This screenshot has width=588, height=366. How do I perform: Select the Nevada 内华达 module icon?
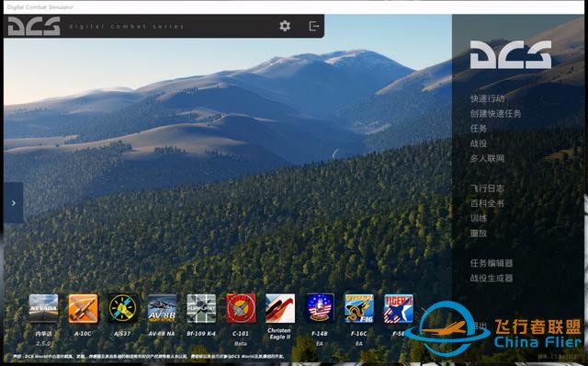(x=43, y=308)
